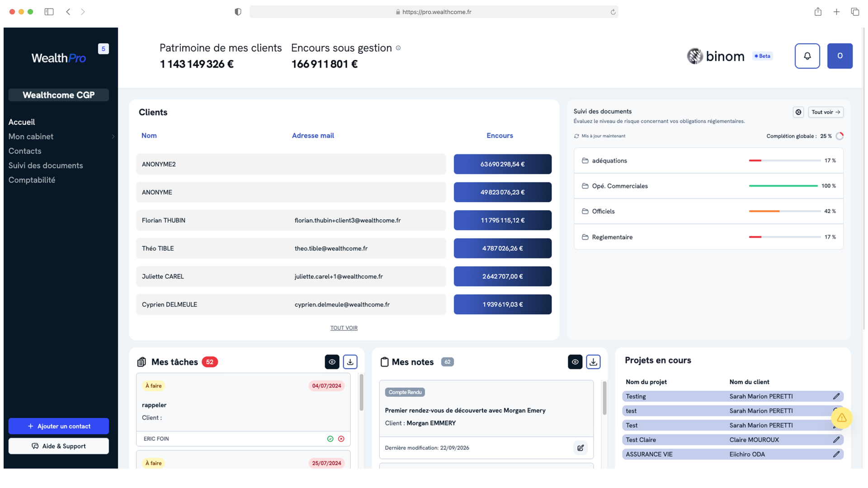Sort clients by Encours column

(x=500, y=136)
